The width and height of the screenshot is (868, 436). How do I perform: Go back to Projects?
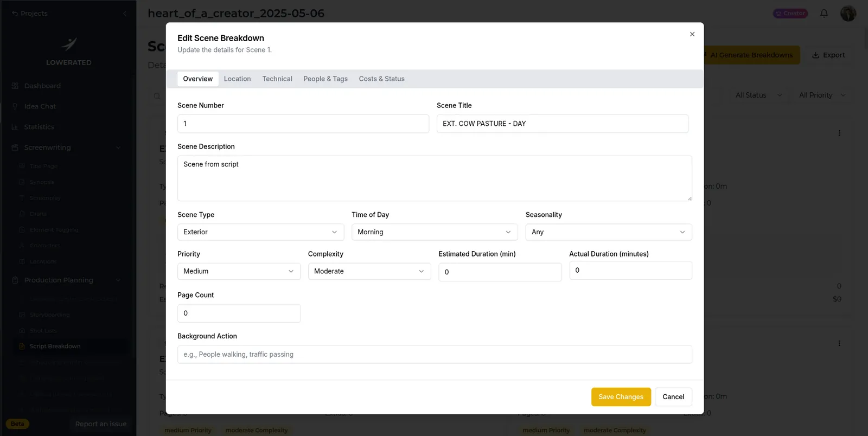pos(30,14)
